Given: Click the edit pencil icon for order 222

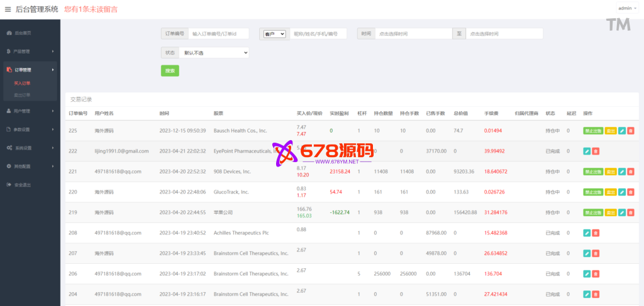Looking at the screenshot, I should (x=587, y=151).
